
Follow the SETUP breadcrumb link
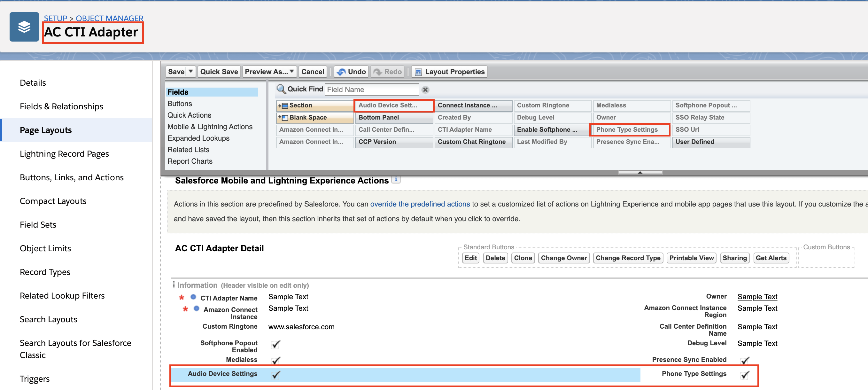coord(56,18)
